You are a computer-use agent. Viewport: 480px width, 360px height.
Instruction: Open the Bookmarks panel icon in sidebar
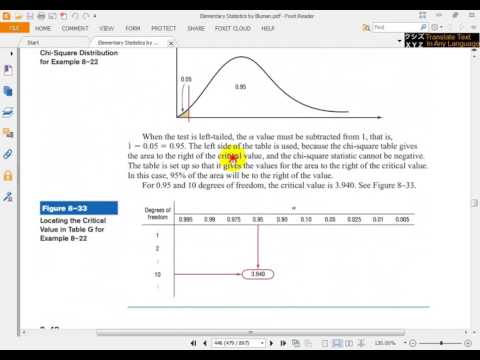tap(8, 70)
